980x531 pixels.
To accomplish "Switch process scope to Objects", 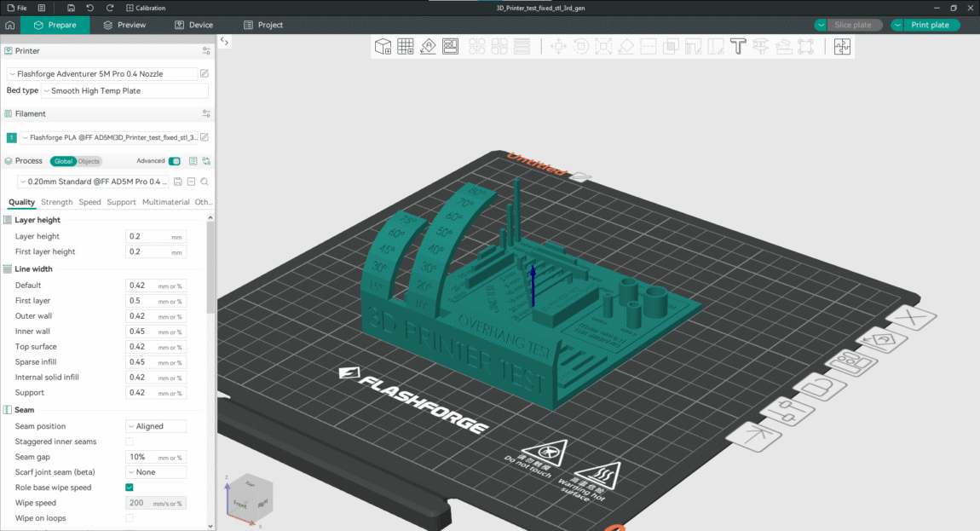I will [x=88, y=161].
